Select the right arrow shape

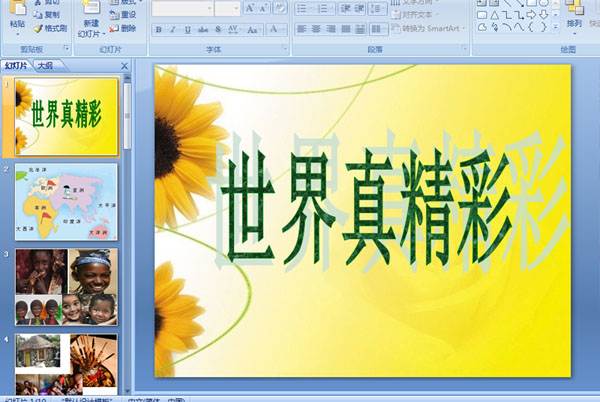[x=531, y=15]
